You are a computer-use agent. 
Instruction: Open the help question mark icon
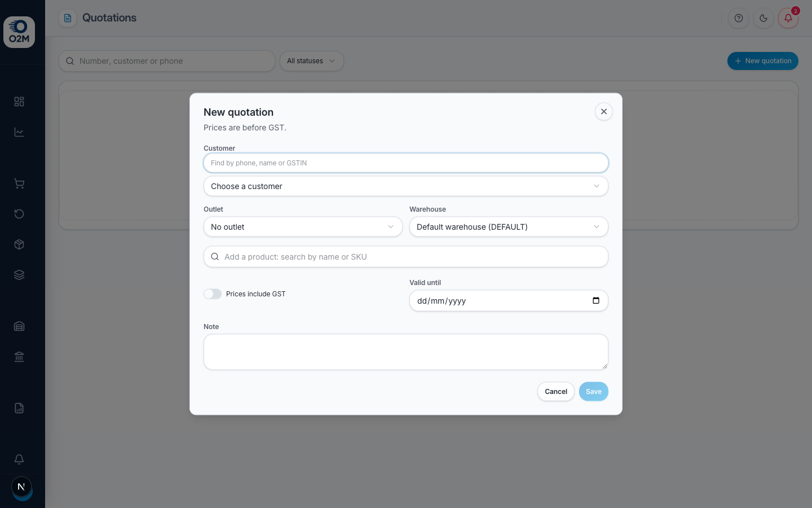[739, 18]
